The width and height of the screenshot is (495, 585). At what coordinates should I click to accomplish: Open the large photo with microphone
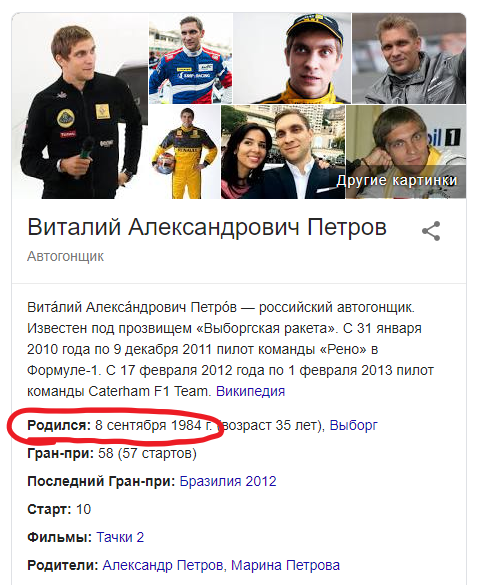(80, 106)
